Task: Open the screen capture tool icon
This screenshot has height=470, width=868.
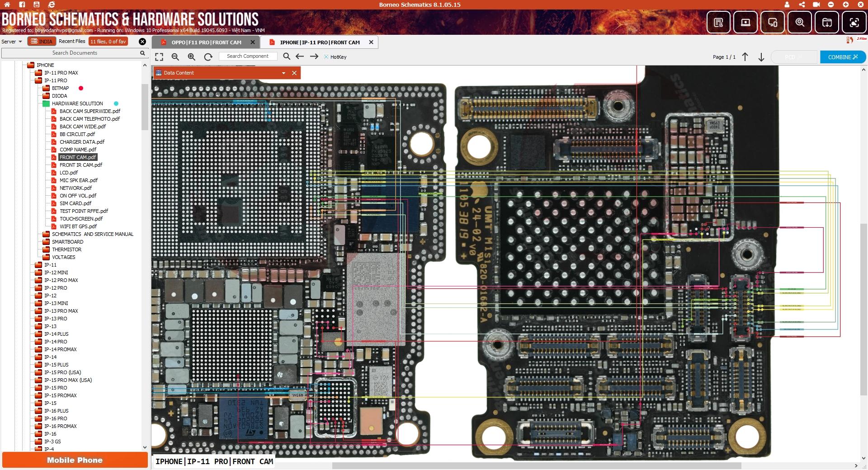Action: [x=854, y=22]
